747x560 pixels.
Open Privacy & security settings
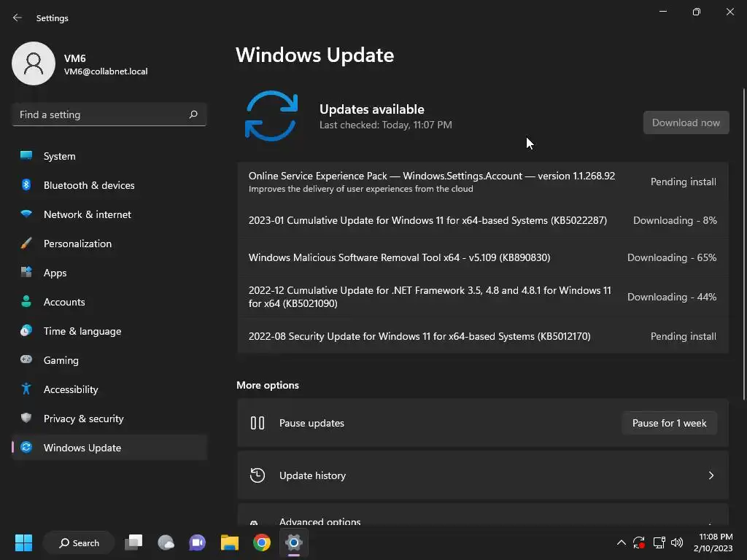point(109,419)
